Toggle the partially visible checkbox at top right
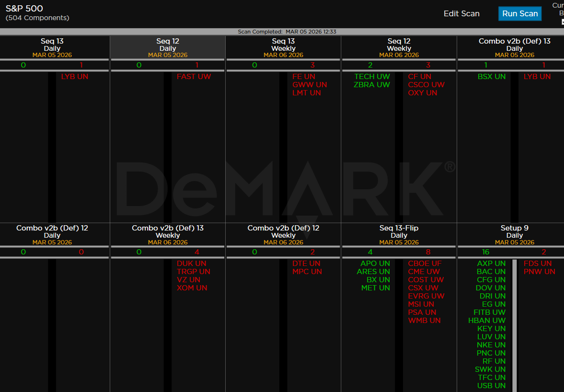Viewport: 564px width, 392px height. [x=563, y=22]
